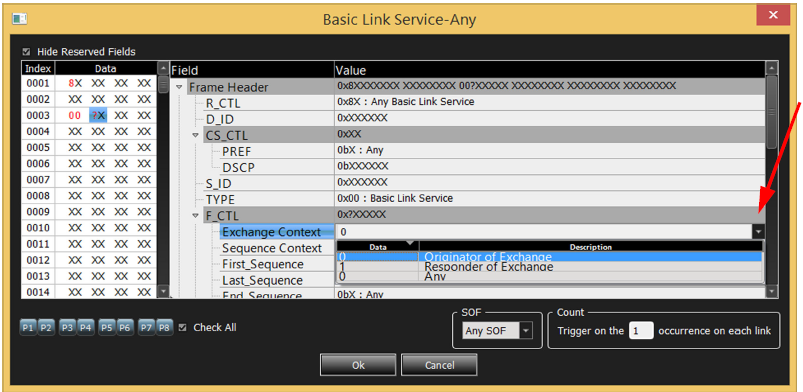Click the Field column header

tap(252, 70)
